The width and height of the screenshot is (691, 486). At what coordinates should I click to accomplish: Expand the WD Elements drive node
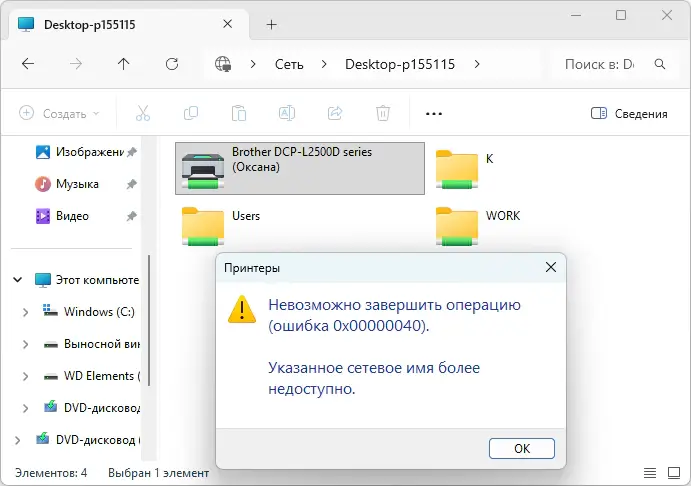[x=25, y=376]
